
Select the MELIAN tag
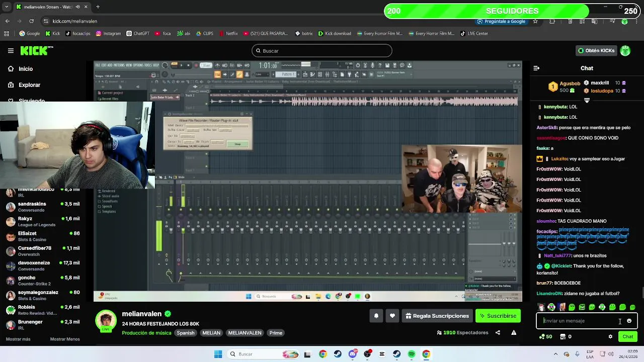pyautogui.click(x=211, y=333)
